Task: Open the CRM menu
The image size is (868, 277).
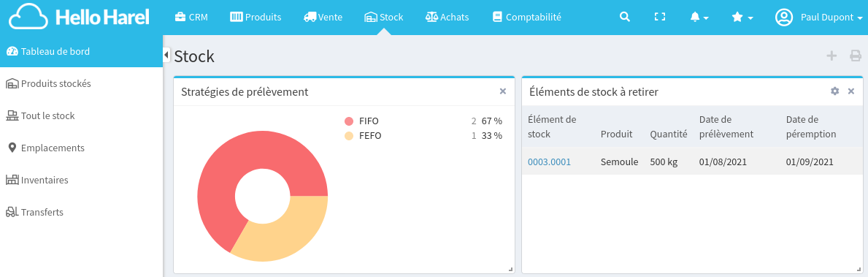Action: [191, 17]
